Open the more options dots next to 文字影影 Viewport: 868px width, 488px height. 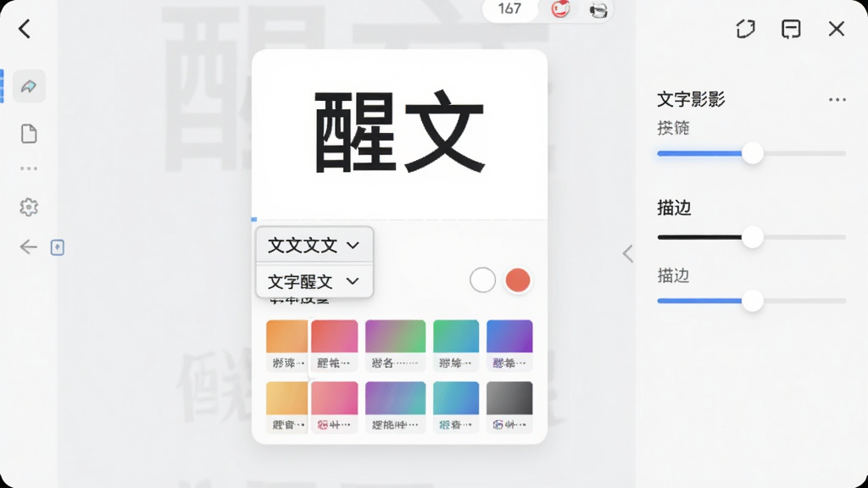pos(837,100)
